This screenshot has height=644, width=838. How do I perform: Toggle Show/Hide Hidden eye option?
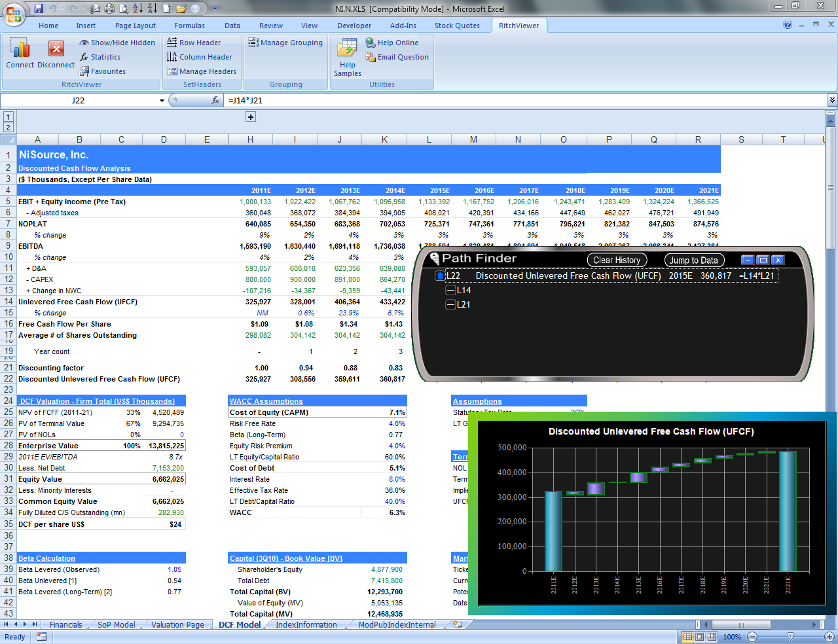pyautogui.click(x=117, y=43)
